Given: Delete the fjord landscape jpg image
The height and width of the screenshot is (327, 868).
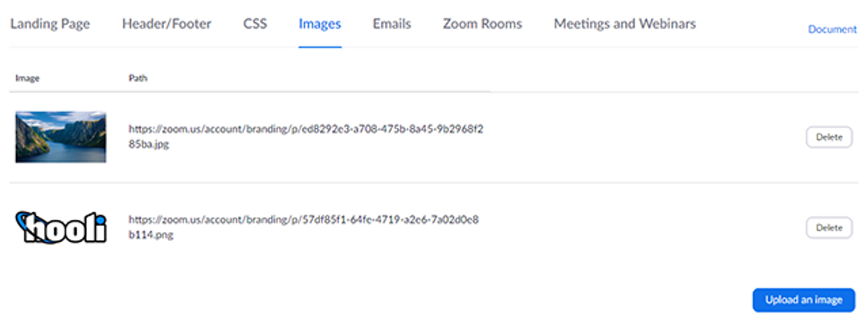Looking at the screenshot, I should coord(829,137).
